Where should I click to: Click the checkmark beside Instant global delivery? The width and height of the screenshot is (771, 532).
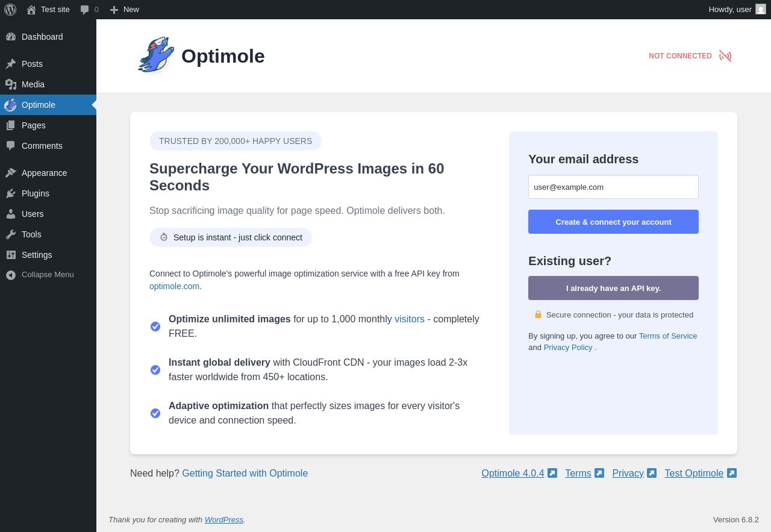[155, 370]
